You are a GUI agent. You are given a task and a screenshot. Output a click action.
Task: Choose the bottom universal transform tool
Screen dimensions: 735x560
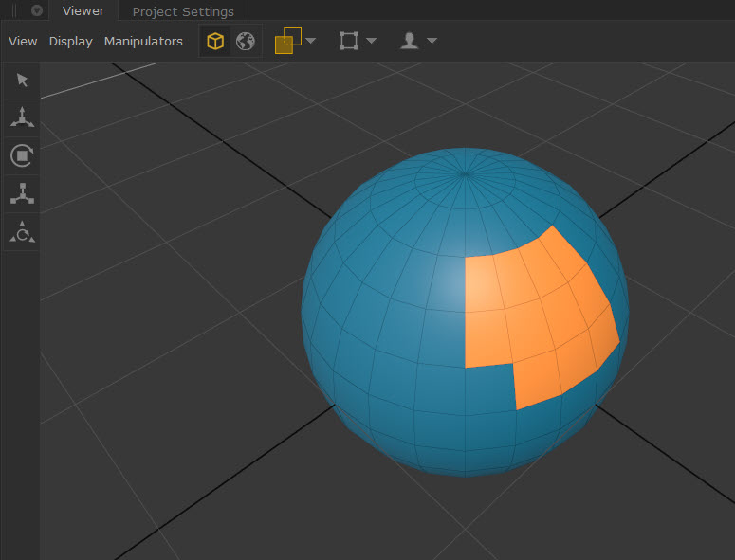click(22, 231)
